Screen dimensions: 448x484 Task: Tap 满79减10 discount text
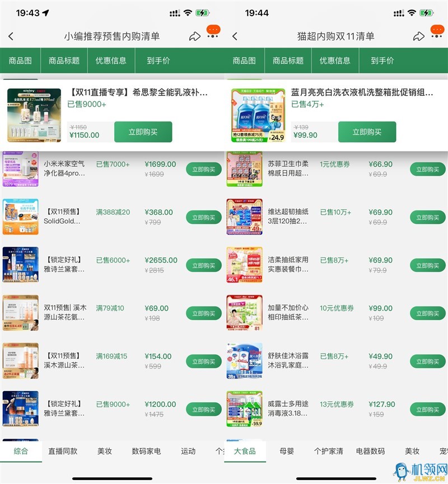[110, 308]
